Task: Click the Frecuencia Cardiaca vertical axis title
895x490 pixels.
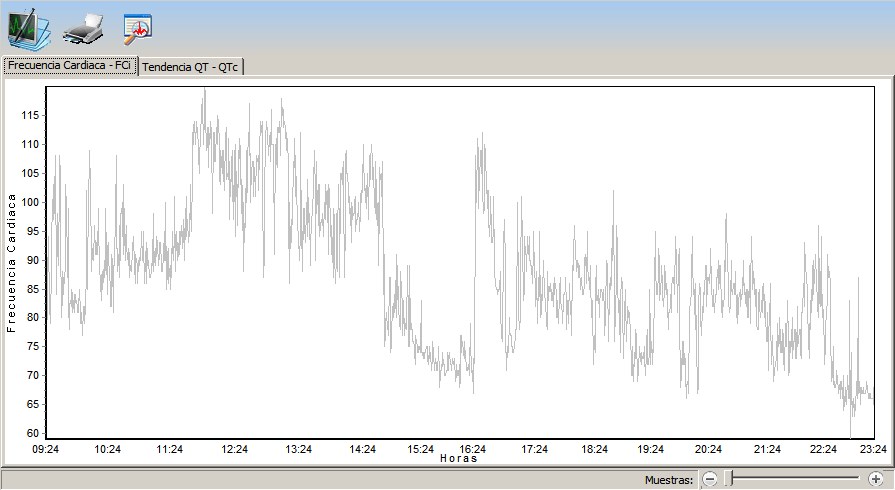Action: point(12,262)
